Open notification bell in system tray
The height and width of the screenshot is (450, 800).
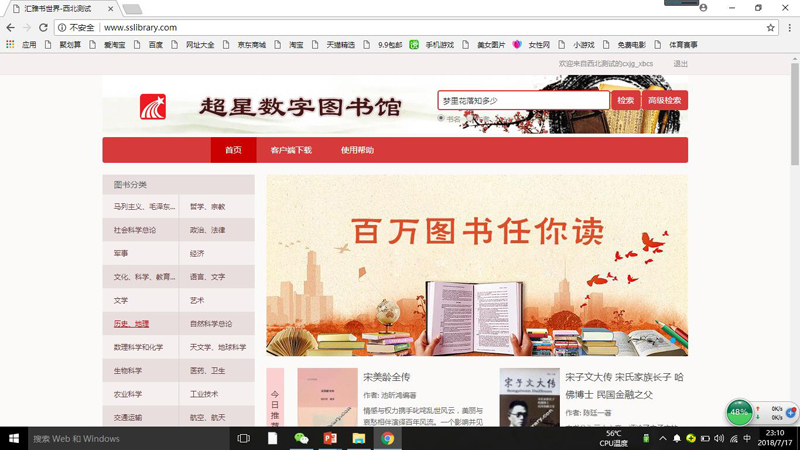pos(677,439)
